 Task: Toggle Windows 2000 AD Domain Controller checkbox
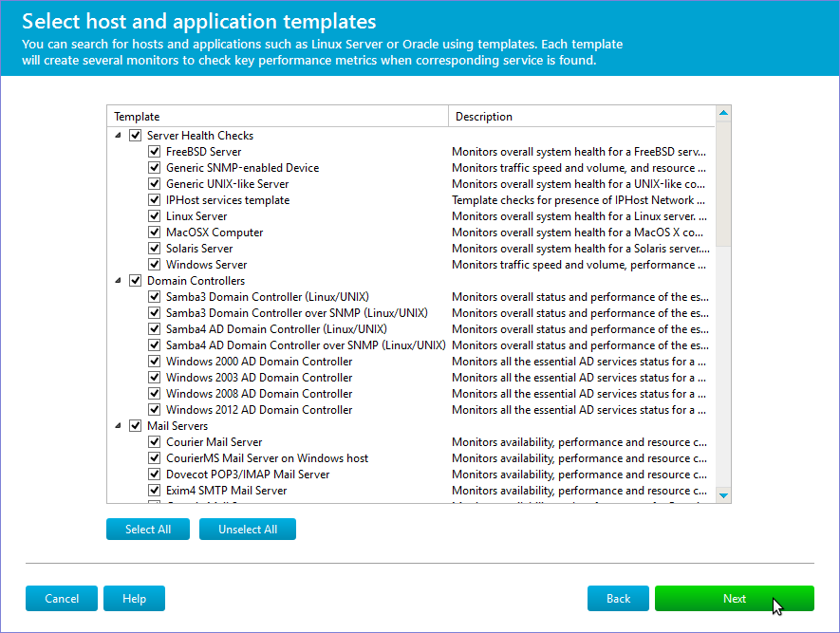[x=155, y=361]
